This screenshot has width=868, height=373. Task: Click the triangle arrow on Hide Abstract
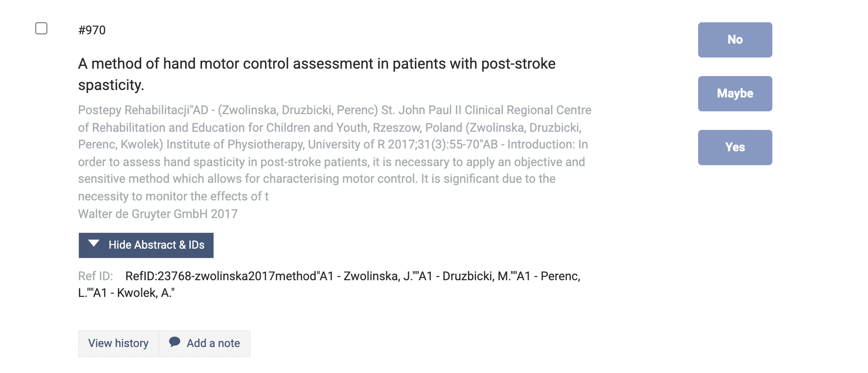(x=94, y=244)
